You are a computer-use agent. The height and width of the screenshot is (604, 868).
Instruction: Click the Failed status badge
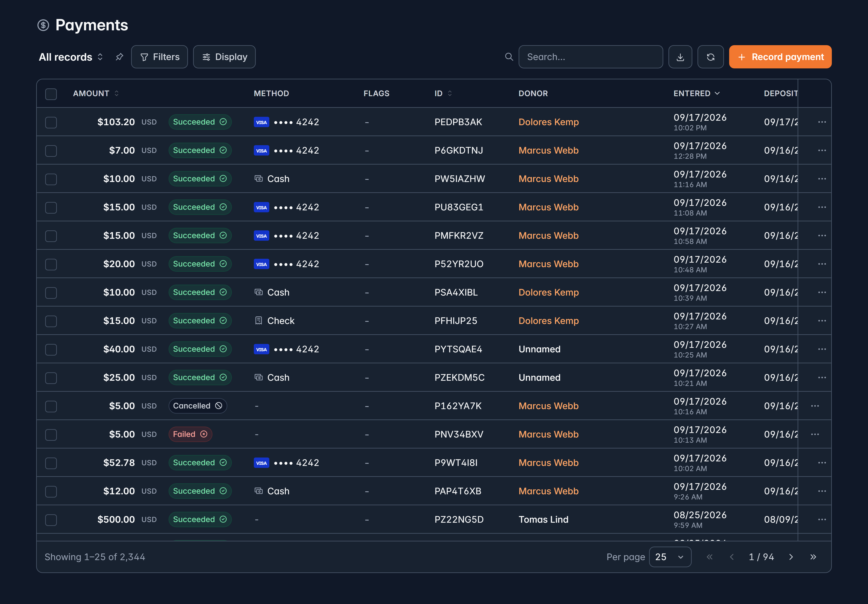pyautogui.click(x=190, y=435)
